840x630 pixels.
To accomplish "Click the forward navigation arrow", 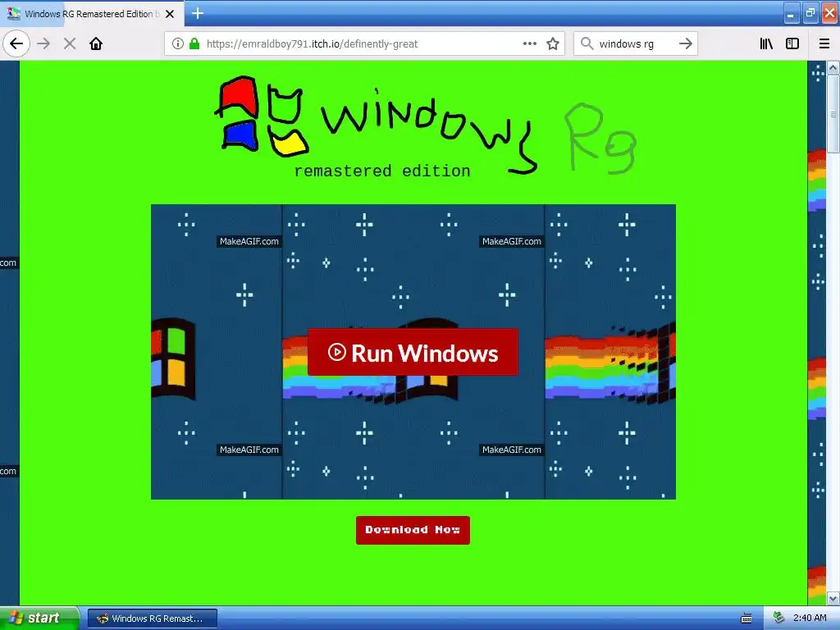I will (44, 43).
